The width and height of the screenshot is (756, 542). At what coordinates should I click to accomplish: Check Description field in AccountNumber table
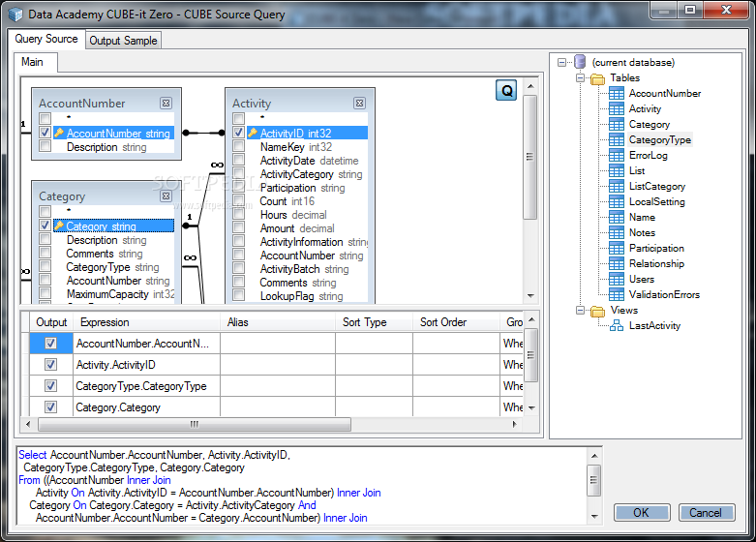coord(45,145)
